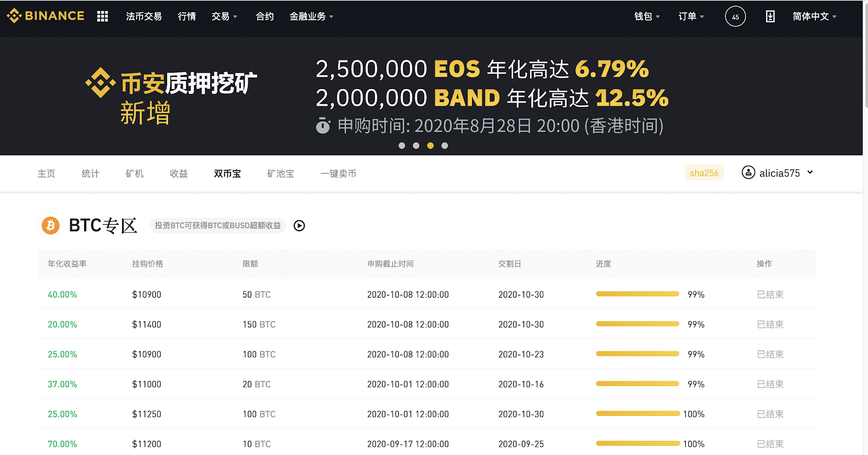Click the 2020-10-16 delivery date

point(521,384)
